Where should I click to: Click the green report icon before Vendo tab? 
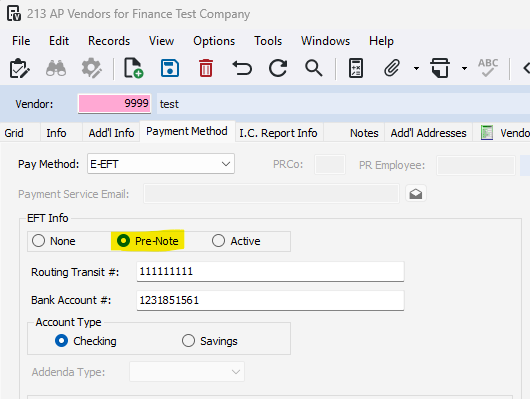pos(487,133)
